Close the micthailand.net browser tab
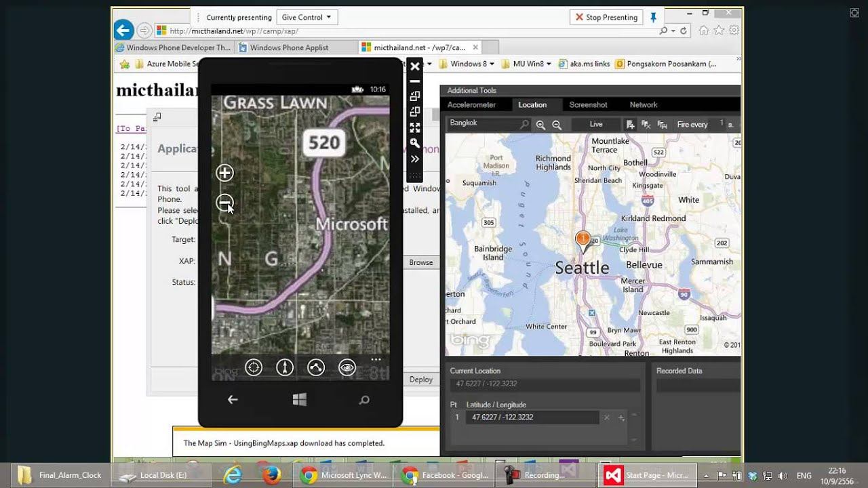868x488 pixels. 475,47
